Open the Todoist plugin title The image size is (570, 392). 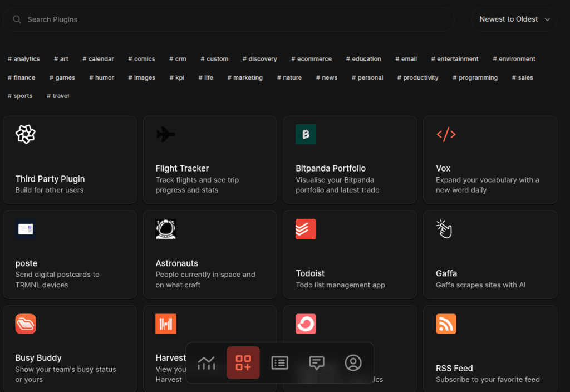(310, 273)
